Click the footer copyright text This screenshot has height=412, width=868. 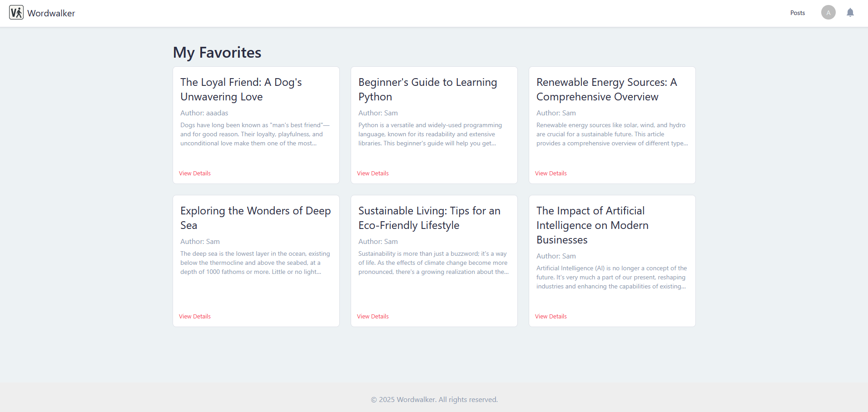[x=434, y=400]
